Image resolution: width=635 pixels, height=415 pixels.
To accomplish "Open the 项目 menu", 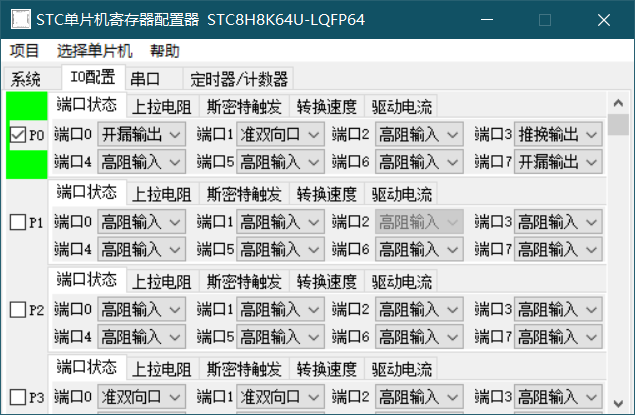I will tap(24, 51).
